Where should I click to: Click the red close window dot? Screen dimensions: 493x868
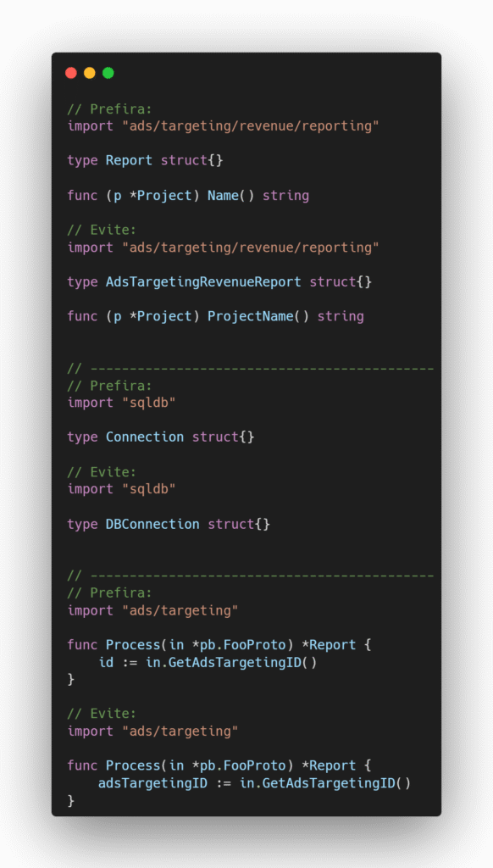tap(71, 73)
